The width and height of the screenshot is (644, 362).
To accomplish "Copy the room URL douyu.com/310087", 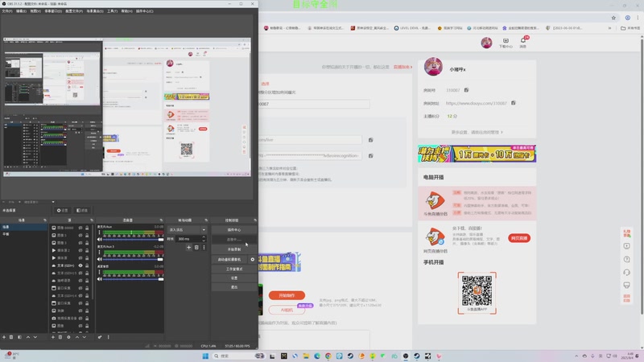I will (x=514, y=103).
